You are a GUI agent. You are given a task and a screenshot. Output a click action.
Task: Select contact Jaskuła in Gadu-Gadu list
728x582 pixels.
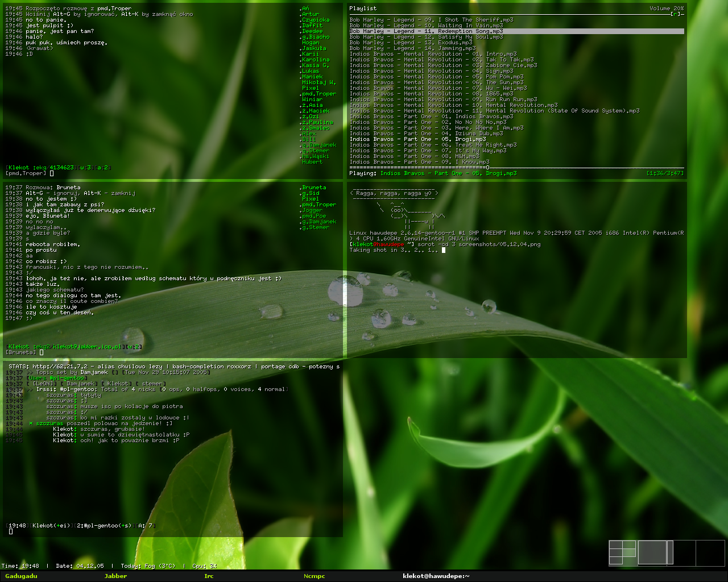pyautogui.click(x=314, y=48)
